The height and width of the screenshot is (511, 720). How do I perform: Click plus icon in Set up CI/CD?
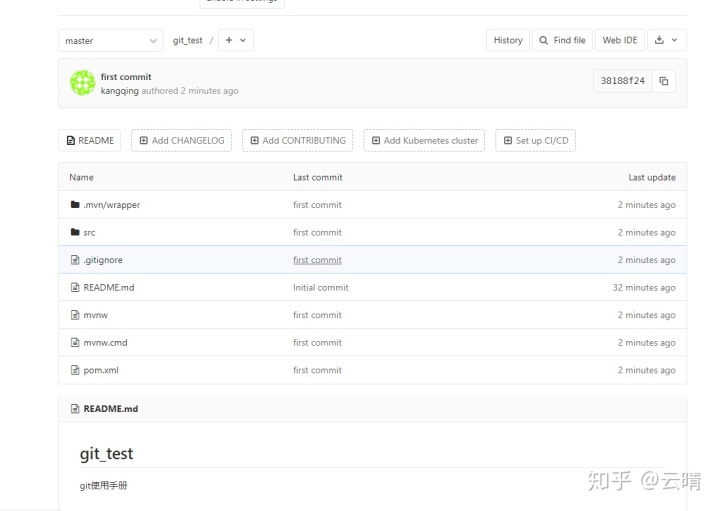pos(508,140)
